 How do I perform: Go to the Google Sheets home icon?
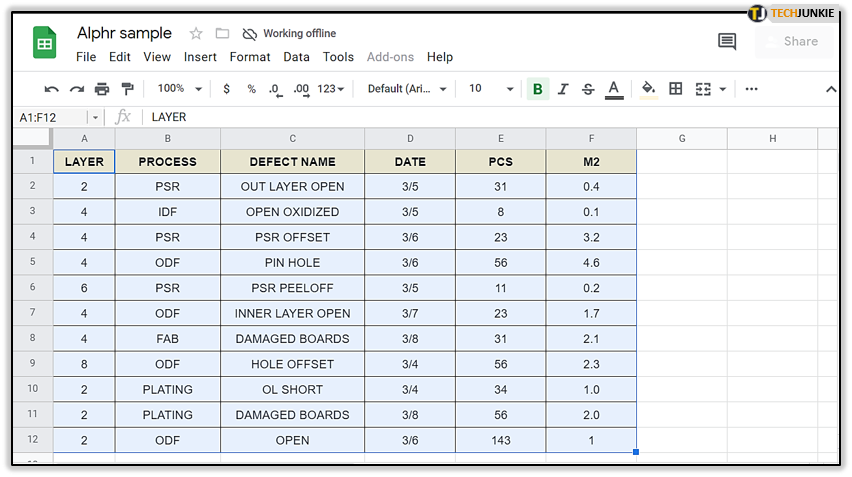pyautogui.click(x=45, y=42)
